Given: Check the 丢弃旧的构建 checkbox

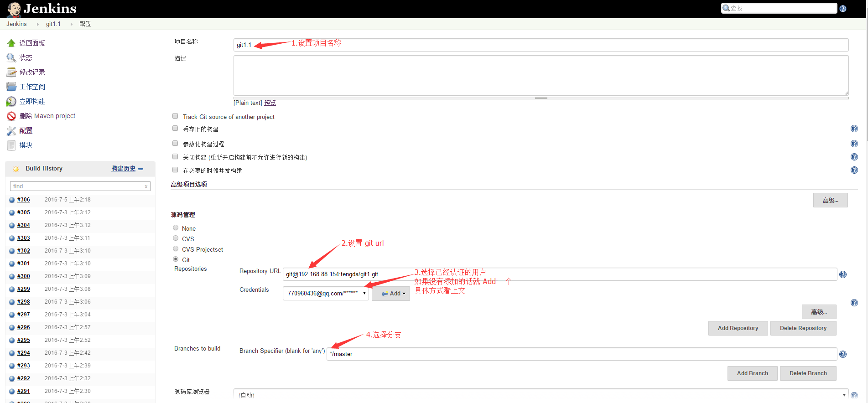Looking at the screenshot, I should pos(175,128).
